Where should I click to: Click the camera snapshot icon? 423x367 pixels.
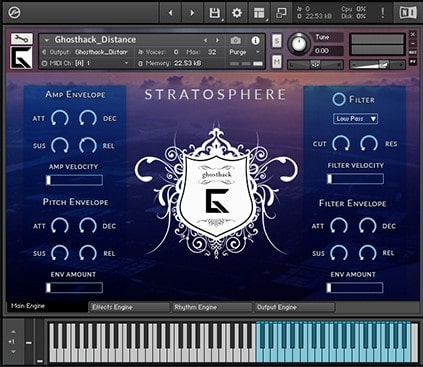[x=236, y=40]
